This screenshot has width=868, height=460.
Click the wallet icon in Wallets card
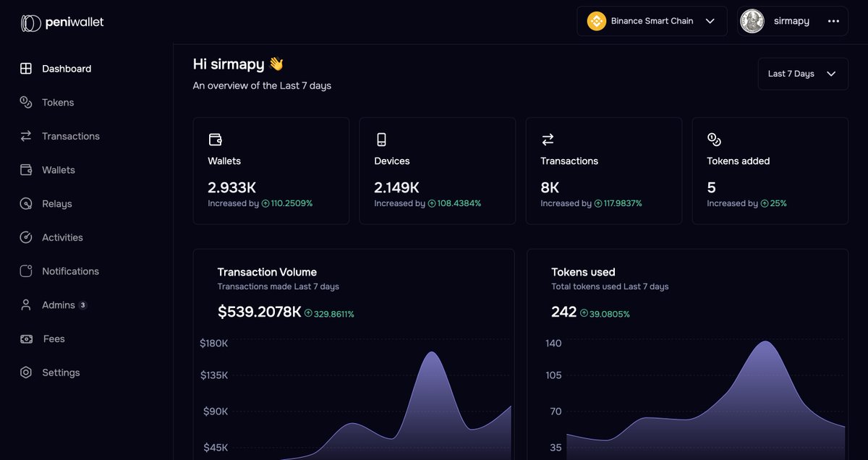click(x=215, y=140)
